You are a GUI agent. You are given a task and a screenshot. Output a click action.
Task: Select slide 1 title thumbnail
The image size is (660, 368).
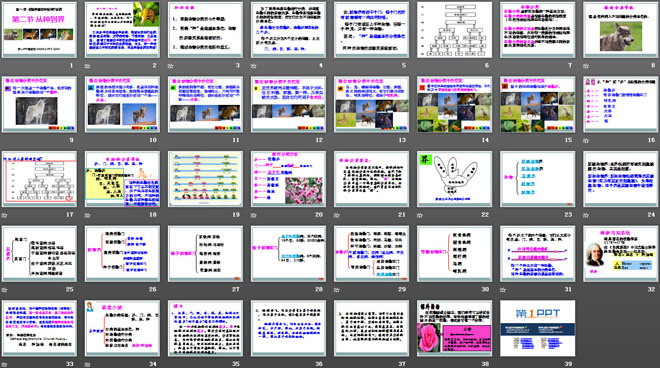tap(40, 30)
